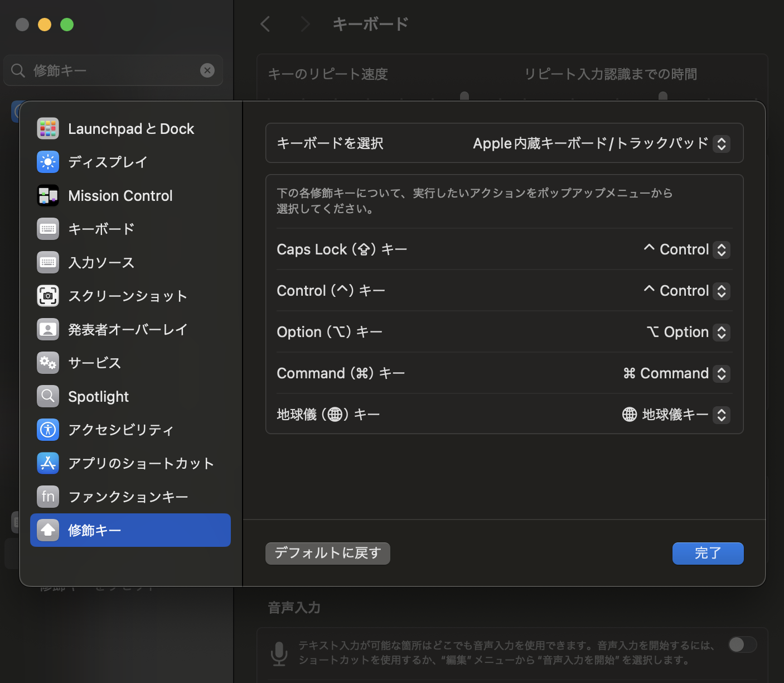Click the ディスプレイ sun icon
The height and width of the screenshot is (683, 784).
[48, 162]
